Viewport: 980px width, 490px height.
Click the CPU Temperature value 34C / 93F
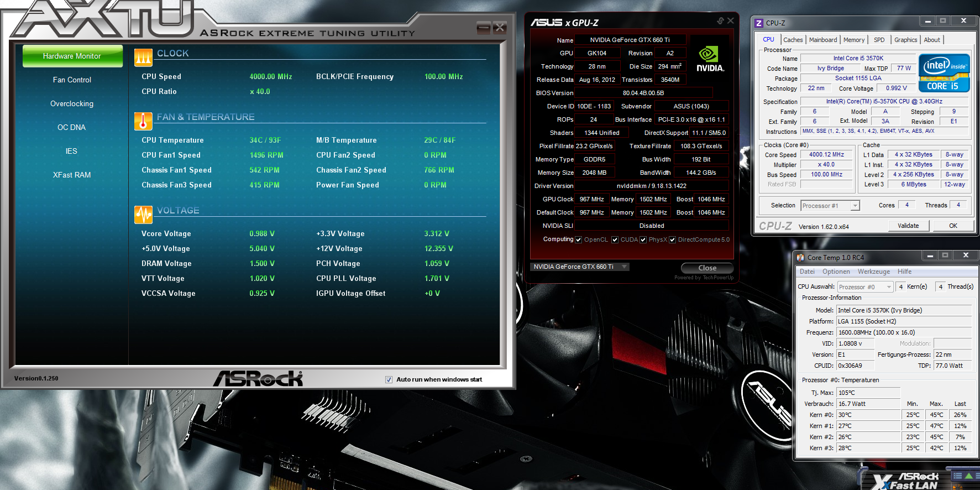tap(265, 140)
